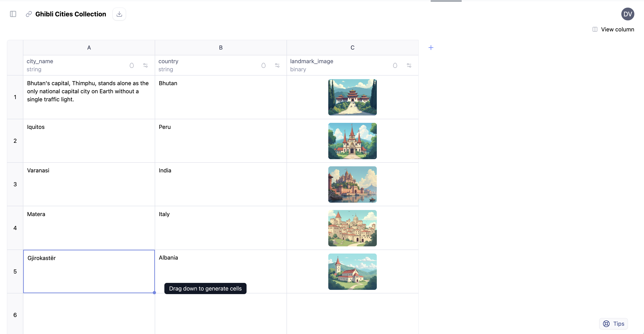Toggle the left sidebar panel icon
The image size is (644, 334).
coord(13,14)
